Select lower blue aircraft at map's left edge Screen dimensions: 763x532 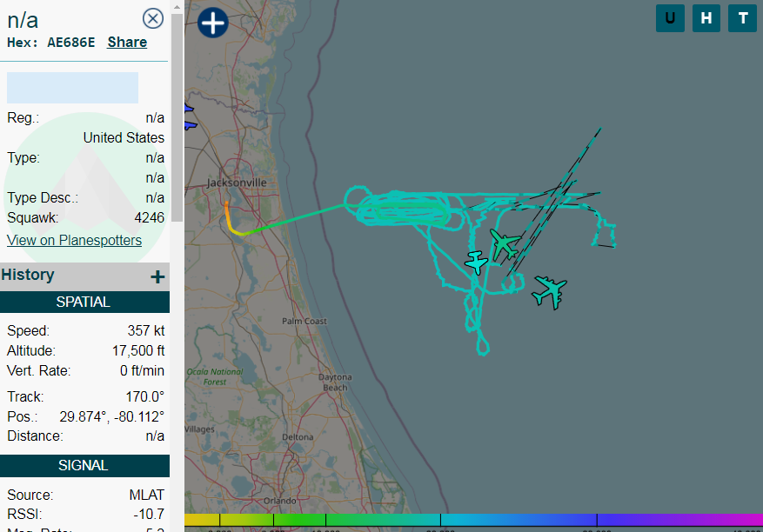pos(190,125)
